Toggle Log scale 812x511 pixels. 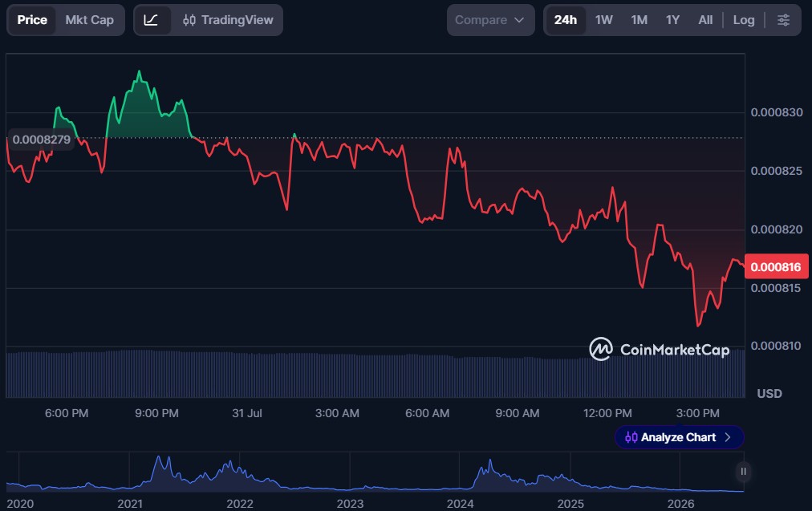[x=744, y=20]
